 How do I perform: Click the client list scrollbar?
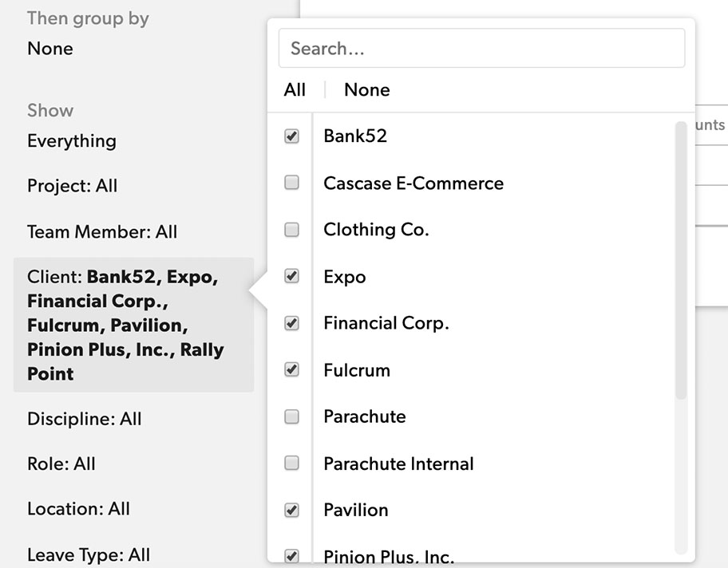coord(680,263)
